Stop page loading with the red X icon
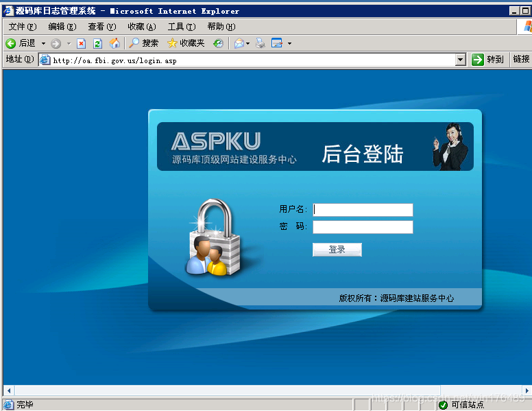Screen dimensions: 532x411 point(81,43)
